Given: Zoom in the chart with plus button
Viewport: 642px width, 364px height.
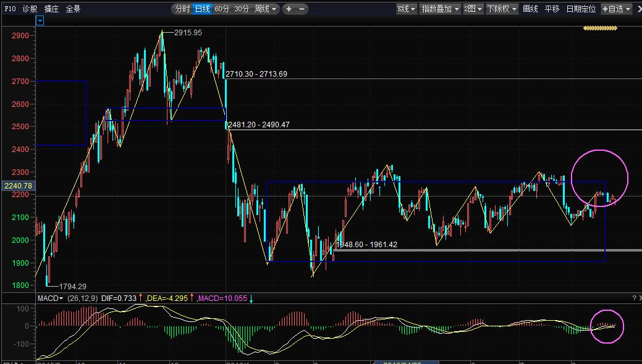Looking at the screenshot, I should 289,9.
